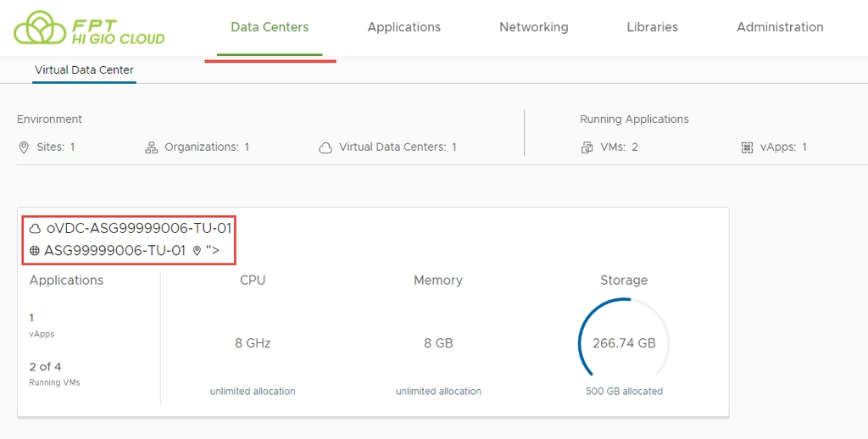Navigate to Administration

[x=780, y=27]
